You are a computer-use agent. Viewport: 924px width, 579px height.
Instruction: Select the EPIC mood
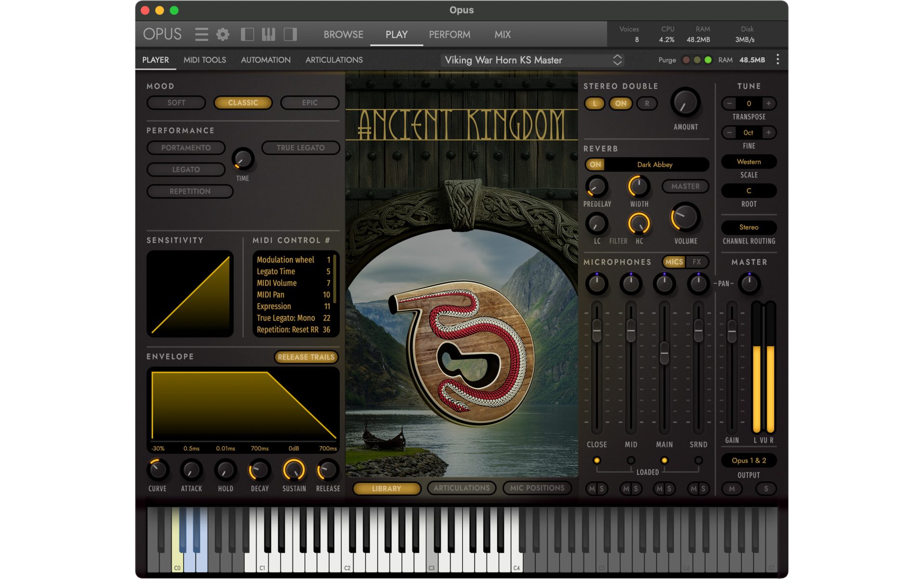click(x=309, y=103)
